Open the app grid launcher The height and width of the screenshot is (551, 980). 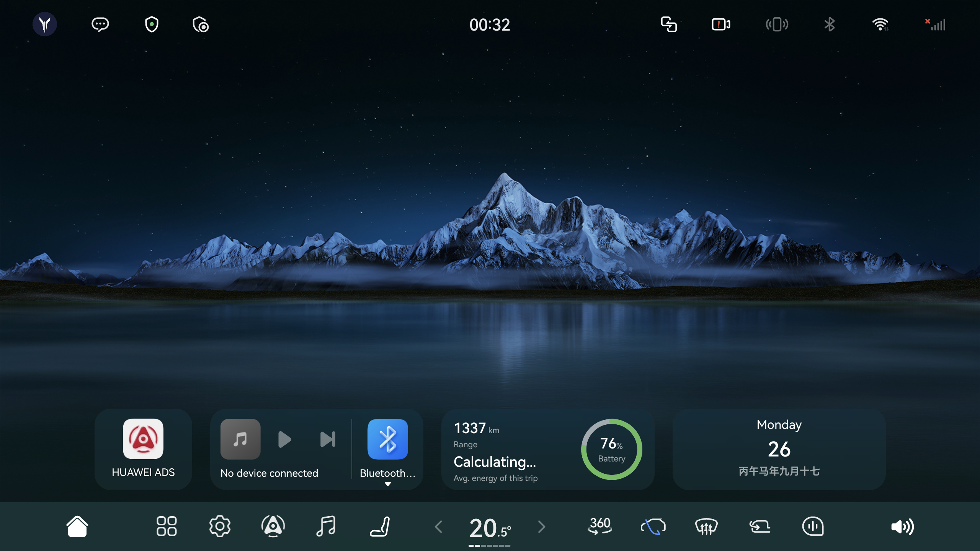coord(167,527)
